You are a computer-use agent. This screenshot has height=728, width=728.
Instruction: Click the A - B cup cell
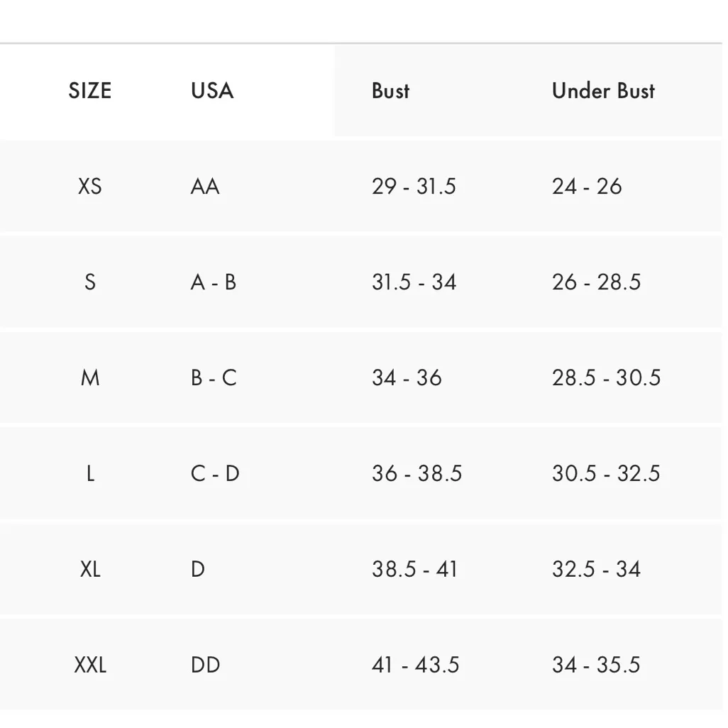tap(214, 282)
